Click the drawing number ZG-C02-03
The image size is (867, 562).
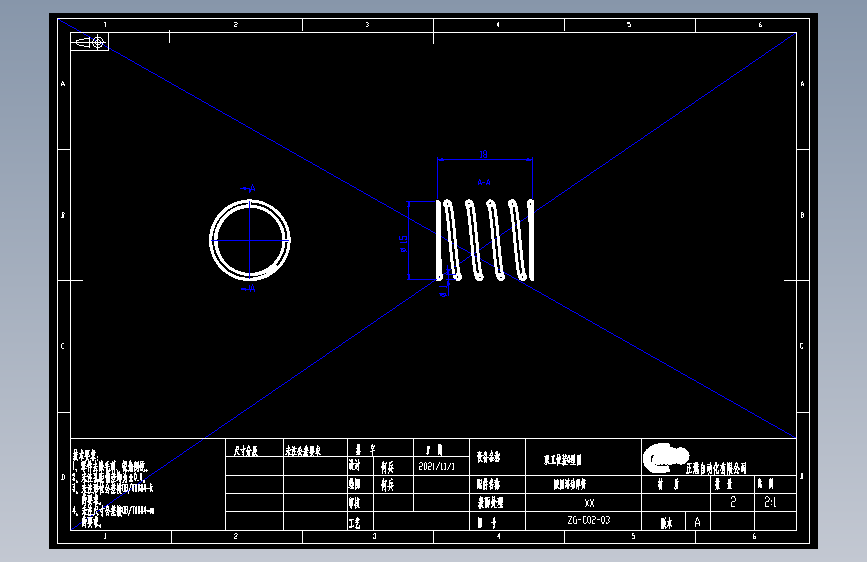589,520
